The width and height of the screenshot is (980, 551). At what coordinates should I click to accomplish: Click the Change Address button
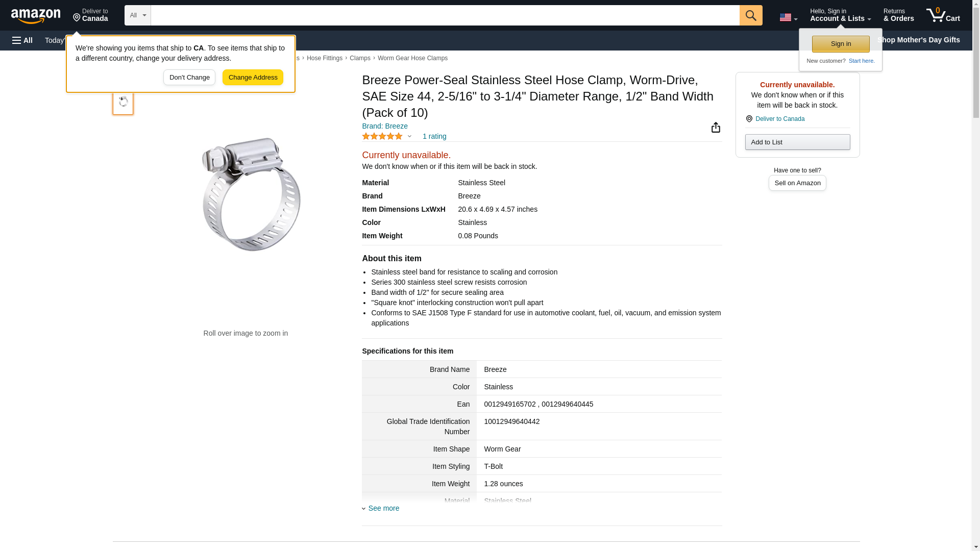pyautogui.click(x=253, y=78)
